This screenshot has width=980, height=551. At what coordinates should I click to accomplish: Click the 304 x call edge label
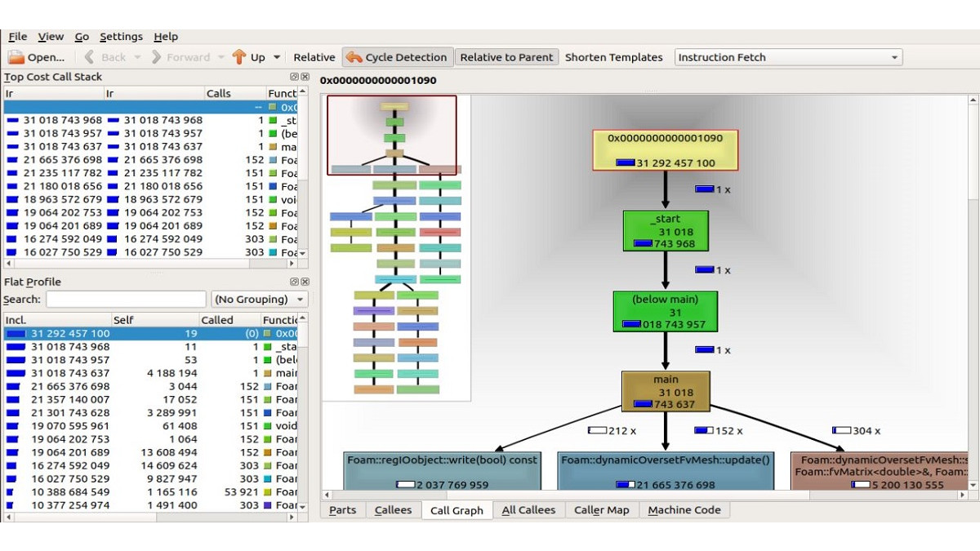856,430
